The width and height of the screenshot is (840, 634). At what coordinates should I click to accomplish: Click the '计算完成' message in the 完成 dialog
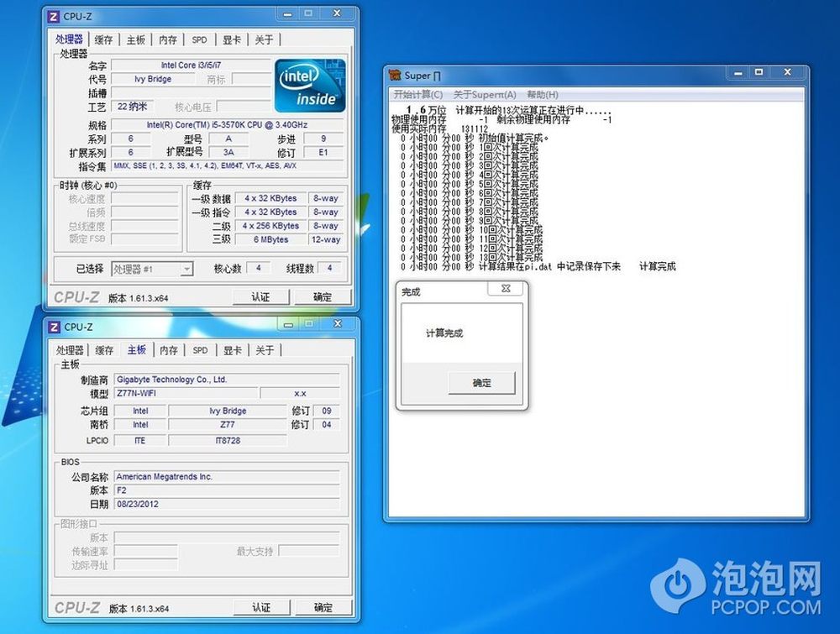444,333
